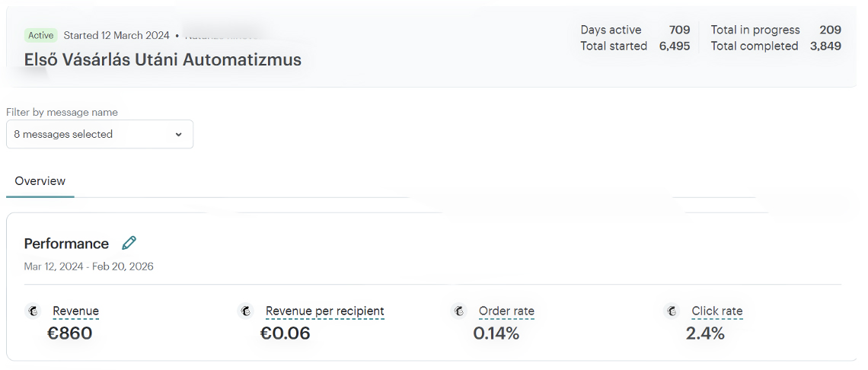Open the Filter by message name dropdown
Viewport: 868px width, 370px height.
(100, 134)
